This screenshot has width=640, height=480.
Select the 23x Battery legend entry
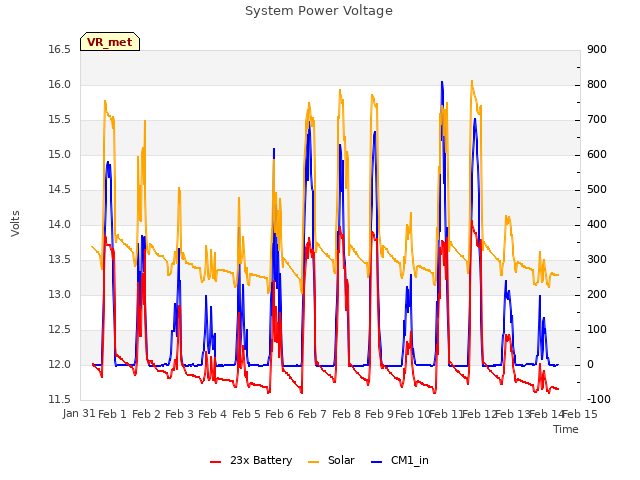(251, 460)
